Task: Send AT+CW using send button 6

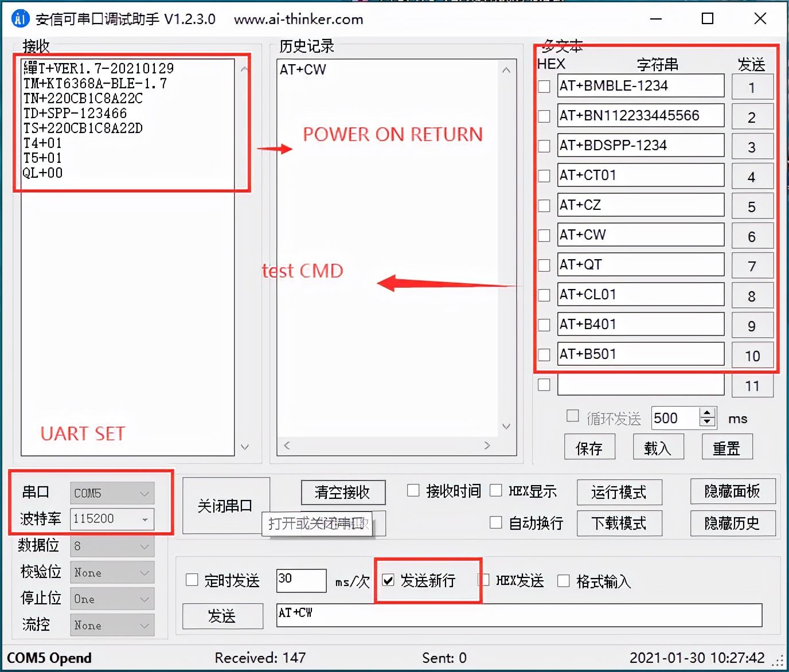Action: 752,236
